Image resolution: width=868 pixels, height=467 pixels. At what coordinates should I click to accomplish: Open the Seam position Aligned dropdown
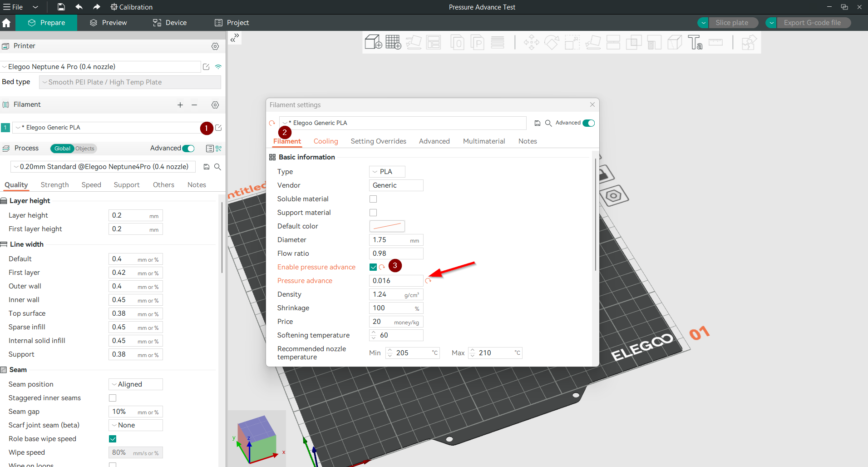(135, 384)
